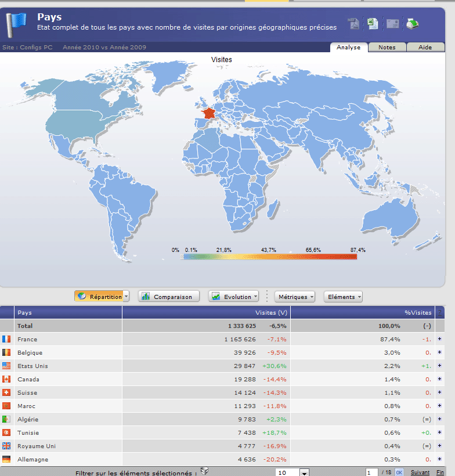Open the Répartition dropdown

126,297
